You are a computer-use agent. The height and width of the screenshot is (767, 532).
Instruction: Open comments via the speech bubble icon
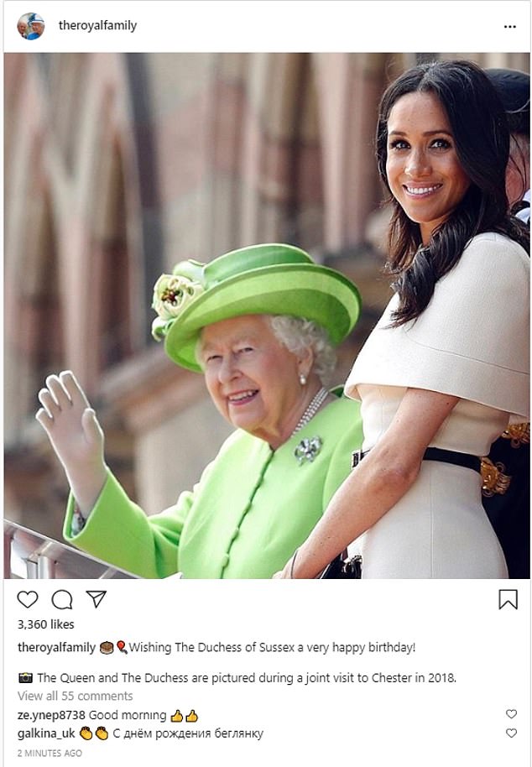pos(62,599)
